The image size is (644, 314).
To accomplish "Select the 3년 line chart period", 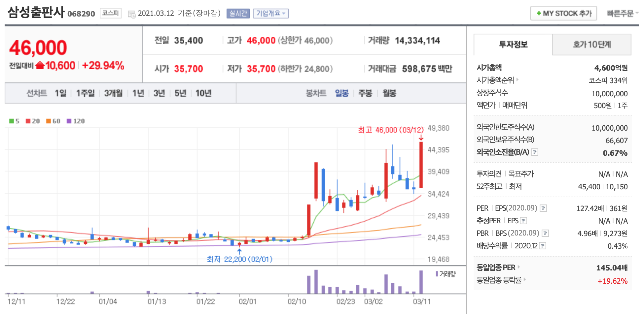I will click(159, 93).
